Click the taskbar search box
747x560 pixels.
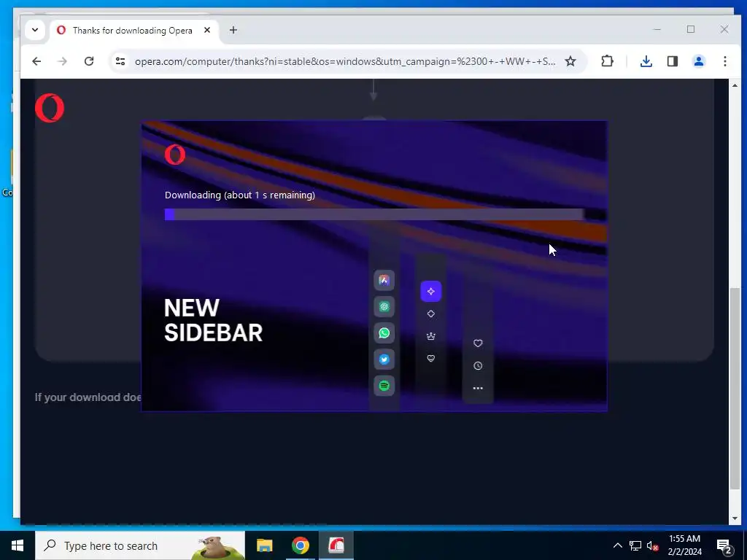pyautogui.click(x=140, y=545)
